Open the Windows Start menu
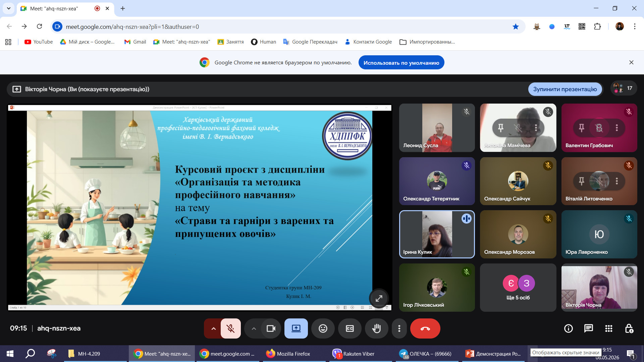Viewport: 644px width, 362px height. click(10, 354)
